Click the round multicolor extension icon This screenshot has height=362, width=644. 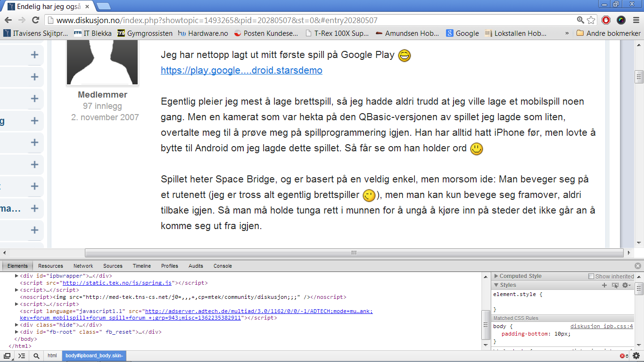[621, 20]
